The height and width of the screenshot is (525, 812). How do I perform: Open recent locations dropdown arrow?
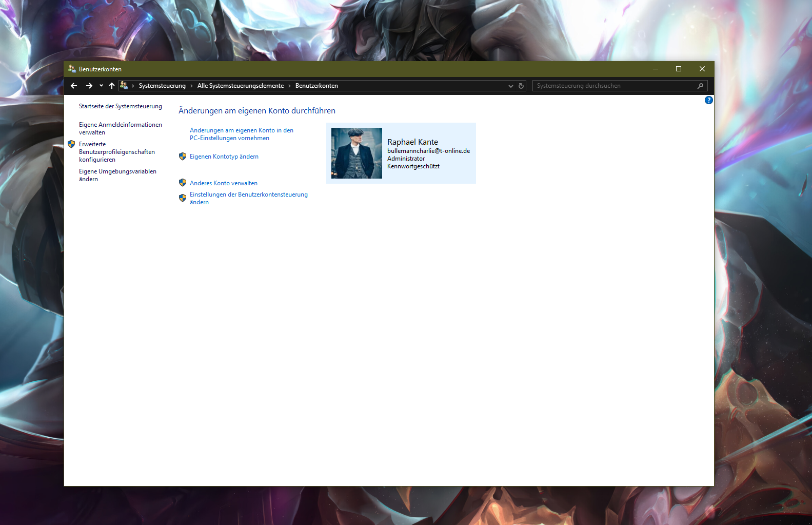point(101,86)
